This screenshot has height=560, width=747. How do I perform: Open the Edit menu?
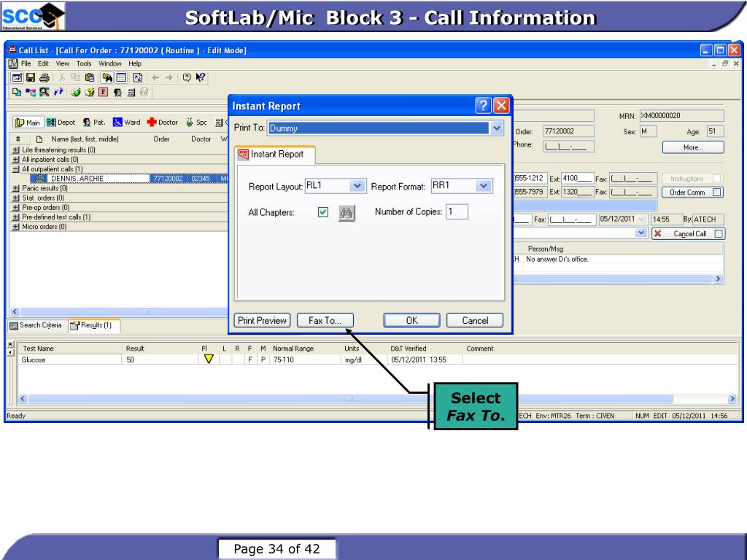point(43,63)
